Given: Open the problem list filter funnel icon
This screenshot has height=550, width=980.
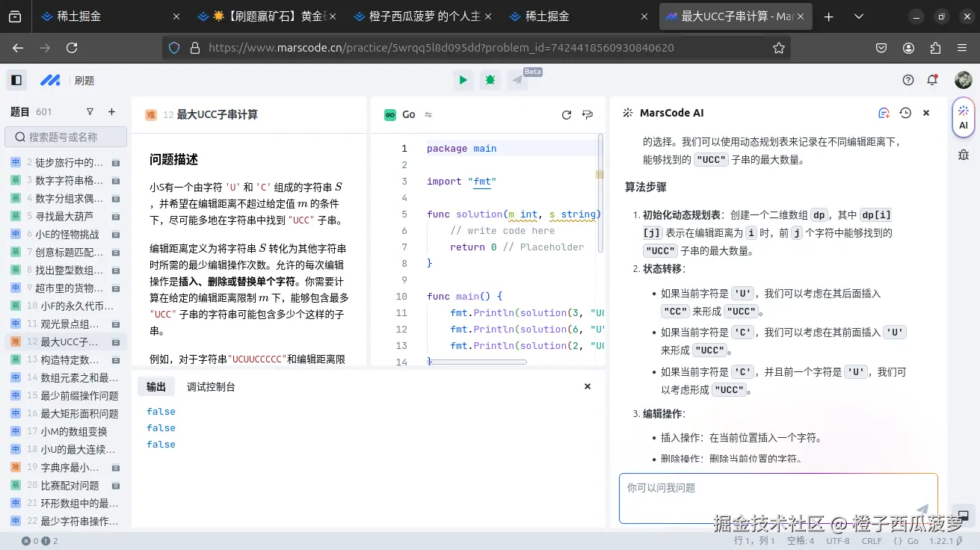Looking at the screenshot, I should 90,112.
